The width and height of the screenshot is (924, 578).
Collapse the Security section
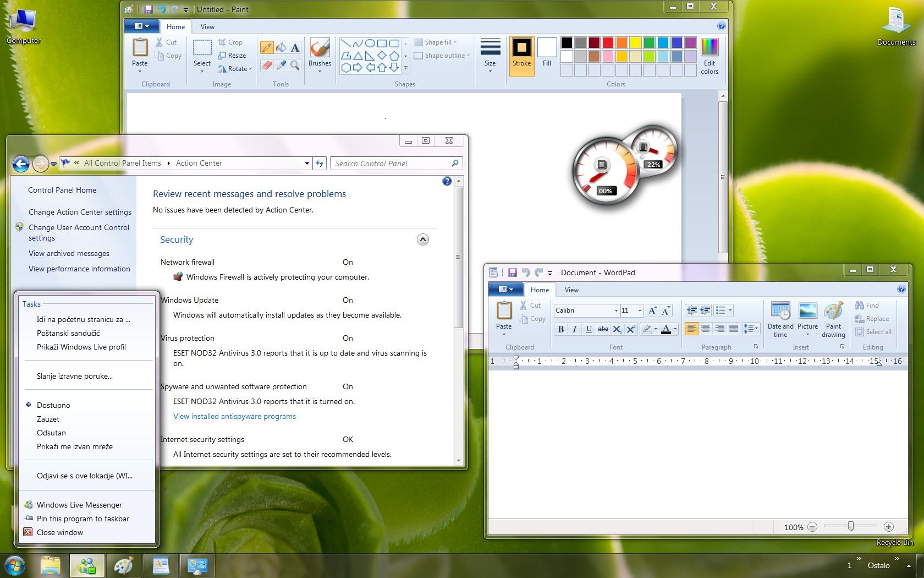[422, 239]
